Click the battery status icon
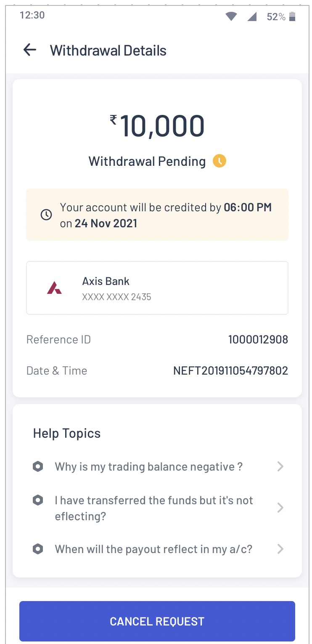 (292, 17)
